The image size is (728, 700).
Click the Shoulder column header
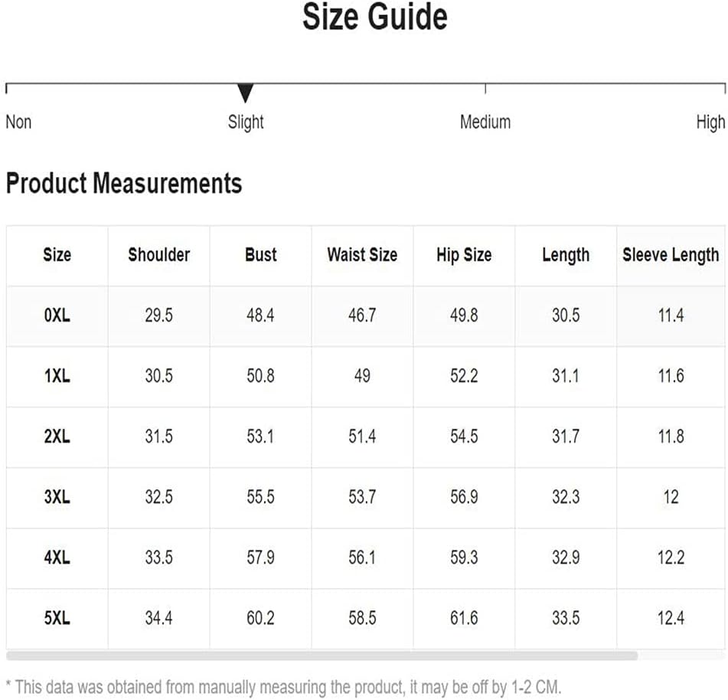coord(158,254)
